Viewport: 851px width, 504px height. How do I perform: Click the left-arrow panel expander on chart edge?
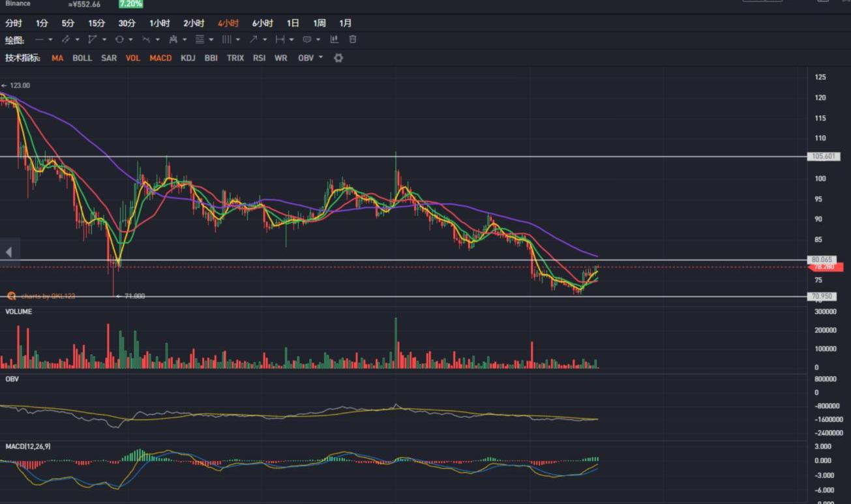[x=9, y=252]
